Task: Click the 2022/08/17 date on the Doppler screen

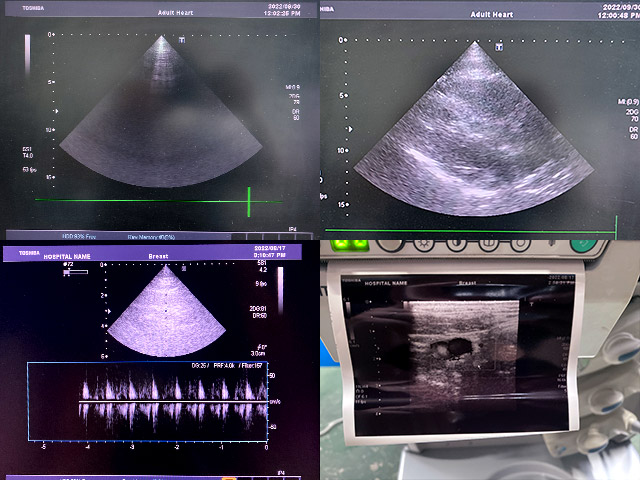Action: coord(270,248)
